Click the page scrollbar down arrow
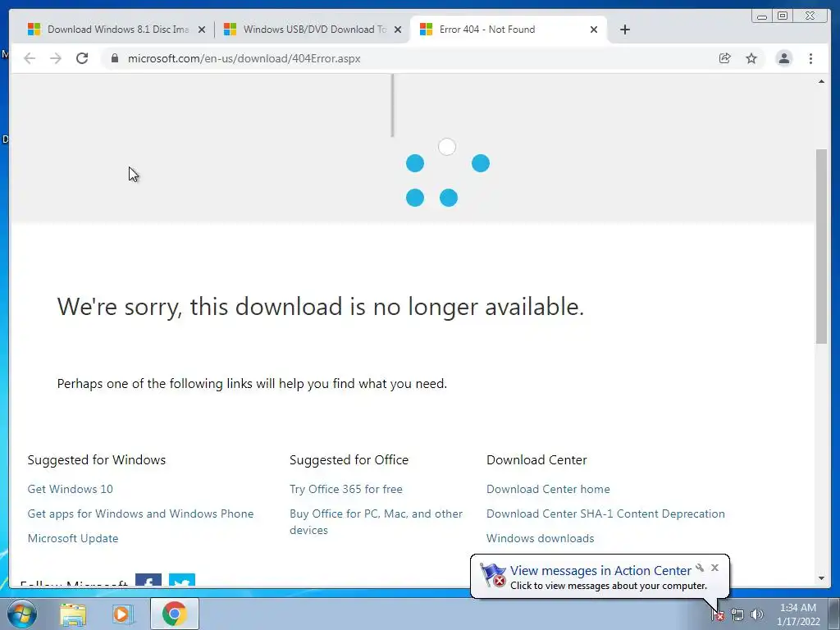 point(821,578)
